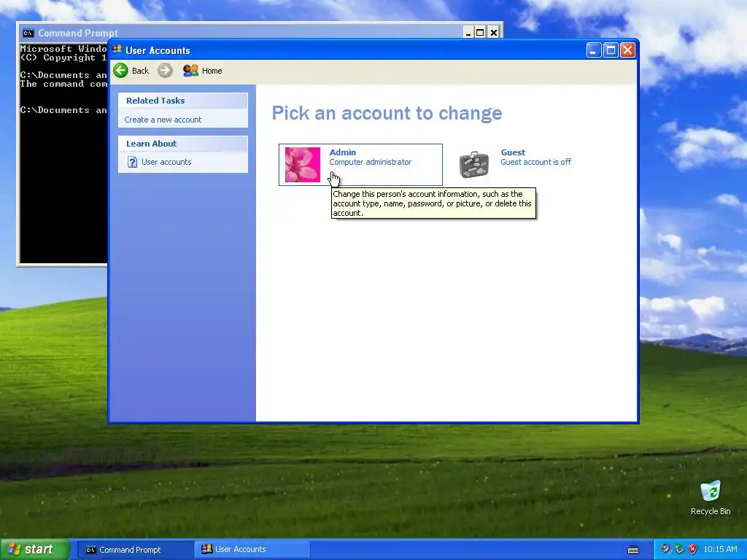Click the green Back arrow icon

tap(120, 71)
